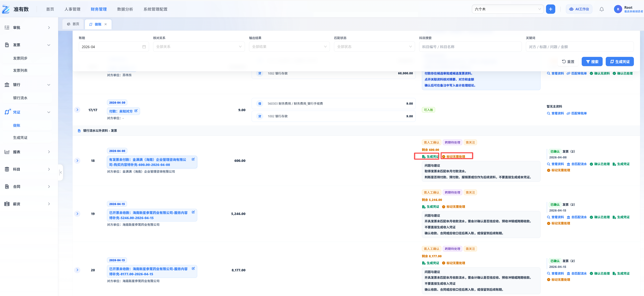Expand the 审批 sidebar menu
Screen dimensions: 644x296
click(x=27, y=28)
